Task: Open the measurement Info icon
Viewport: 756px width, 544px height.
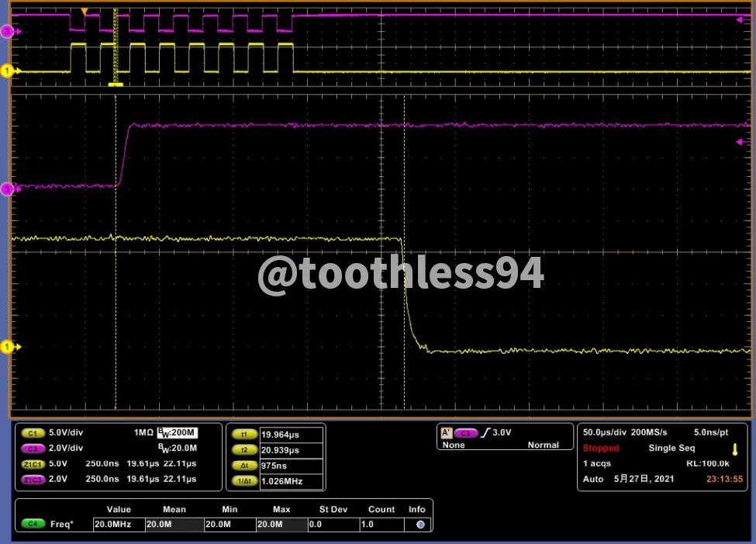Action: click(420, 524)
